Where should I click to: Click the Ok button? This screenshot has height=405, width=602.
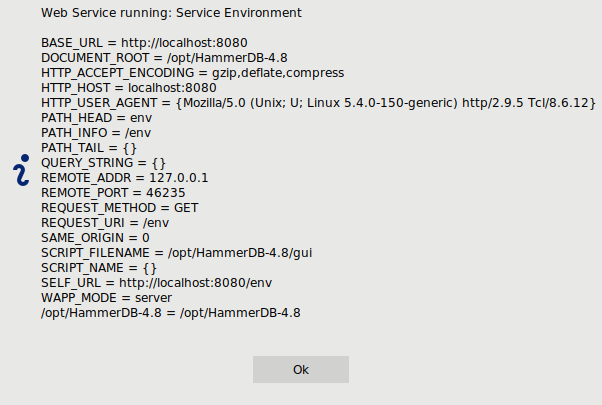pyautogui.click(x=301, y=369)
